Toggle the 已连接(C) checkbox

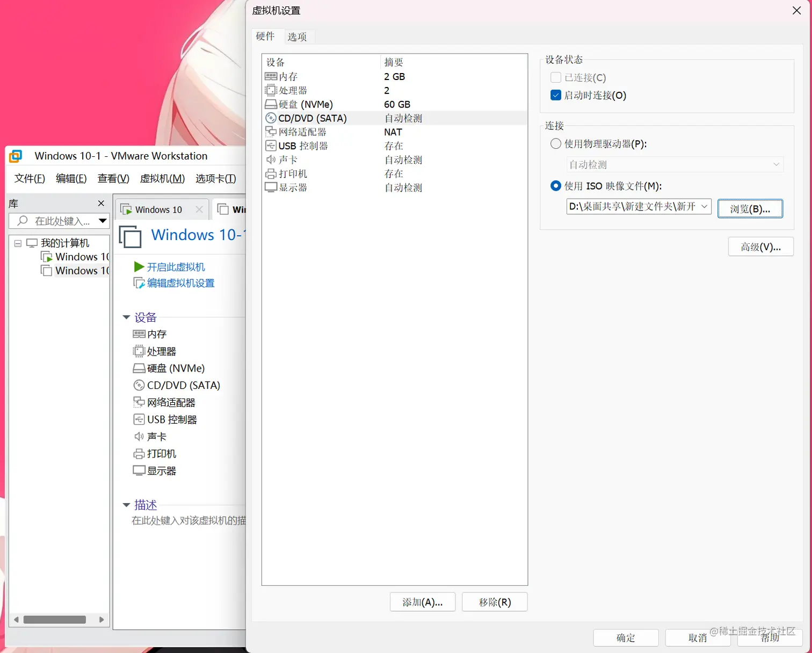pyautogui.click(x=556, y=77)
